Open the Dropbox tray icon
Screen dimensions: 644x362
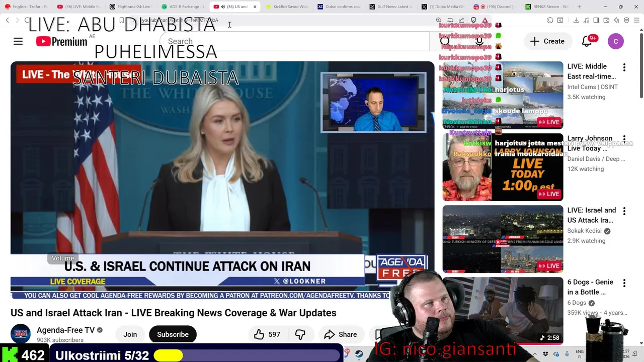[x=545, y=354]
